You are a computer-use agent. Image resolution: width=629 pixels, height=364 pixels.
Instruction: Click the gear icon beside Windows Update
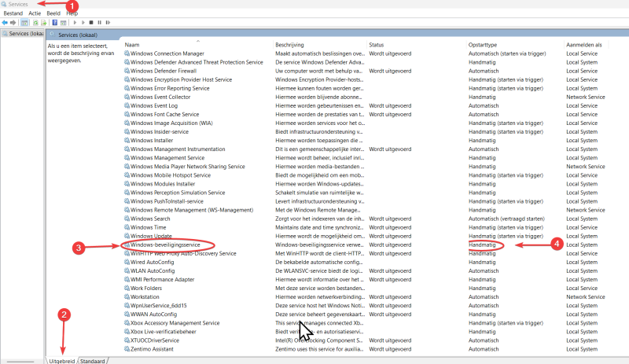127,236
